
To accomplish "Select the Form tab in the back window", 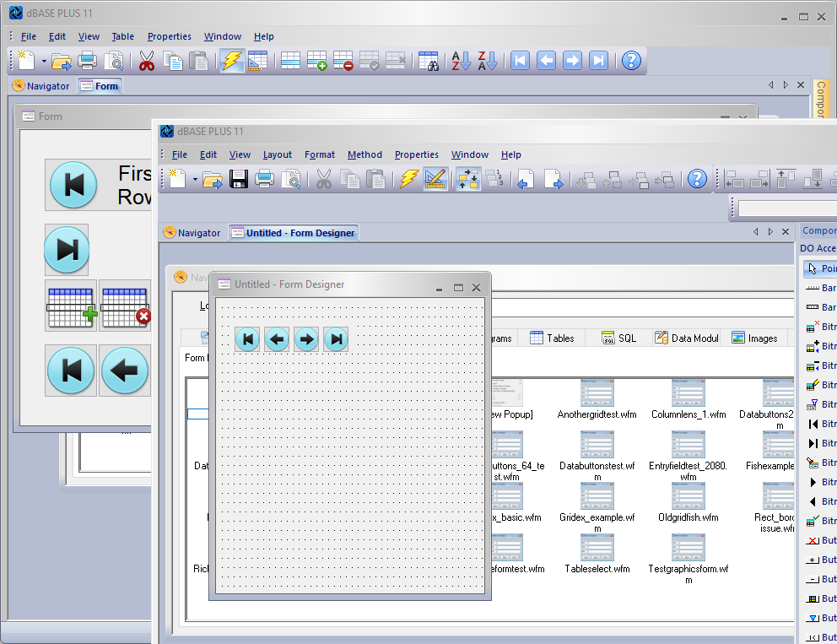I will (100, 86).
